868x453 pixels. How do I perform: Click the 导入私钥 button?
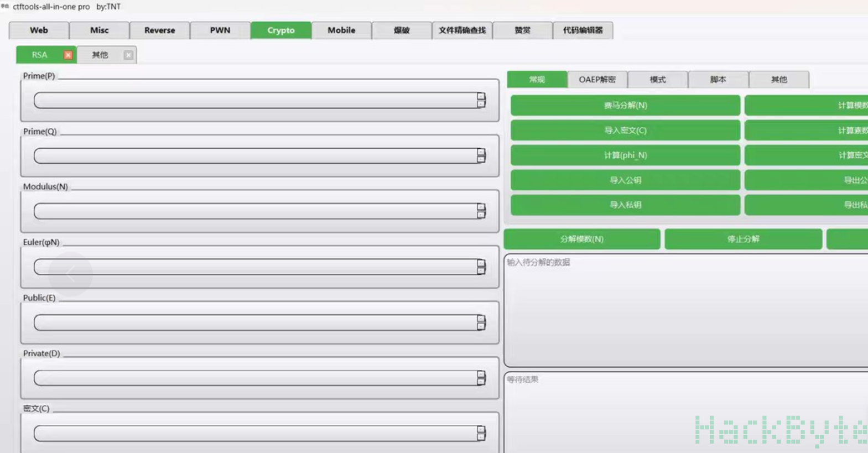625,205
